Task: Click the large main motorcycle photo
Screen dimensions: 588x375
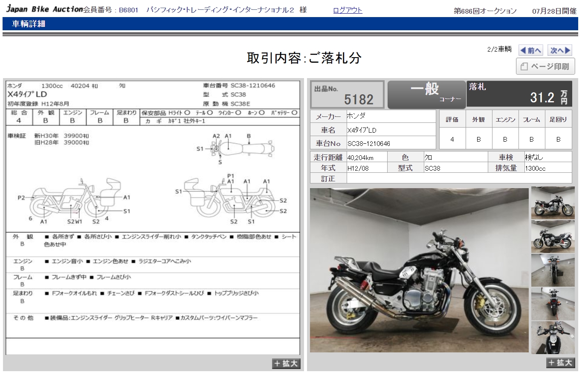Action: (419, 270)
